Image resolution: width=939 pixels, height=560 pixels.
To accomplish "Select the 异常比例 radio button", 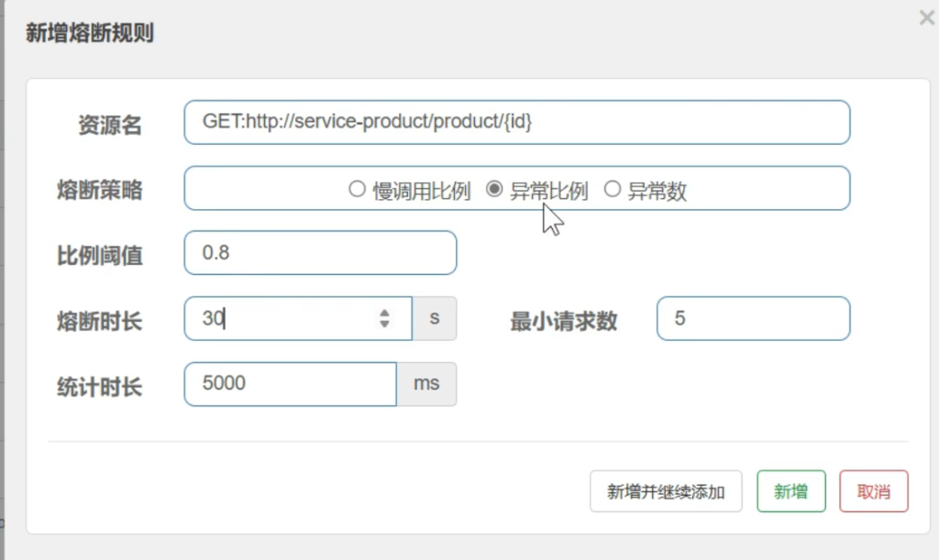I will coord(494,190).
